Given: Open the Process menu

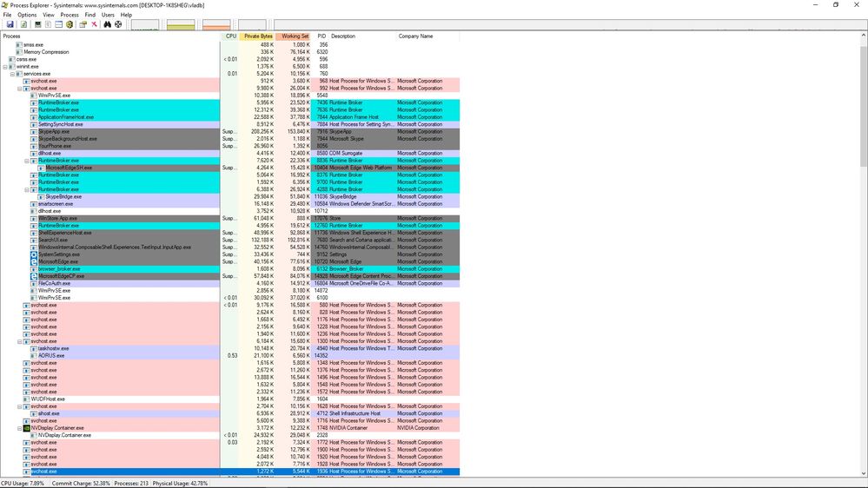Looking at the screenshot, I should tap(70, 15).
